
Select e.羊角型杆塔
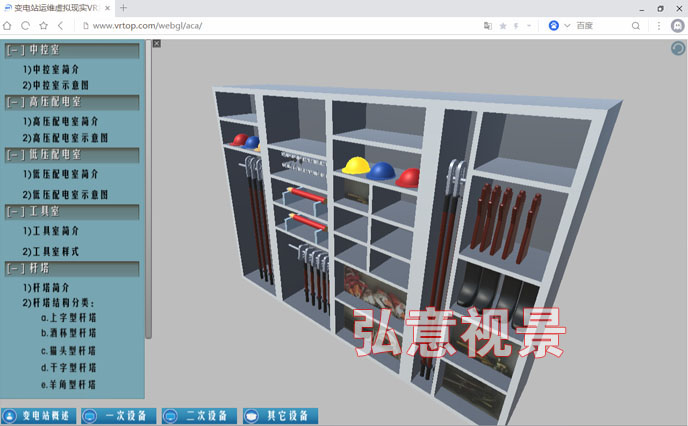click(x=68, y=385)
